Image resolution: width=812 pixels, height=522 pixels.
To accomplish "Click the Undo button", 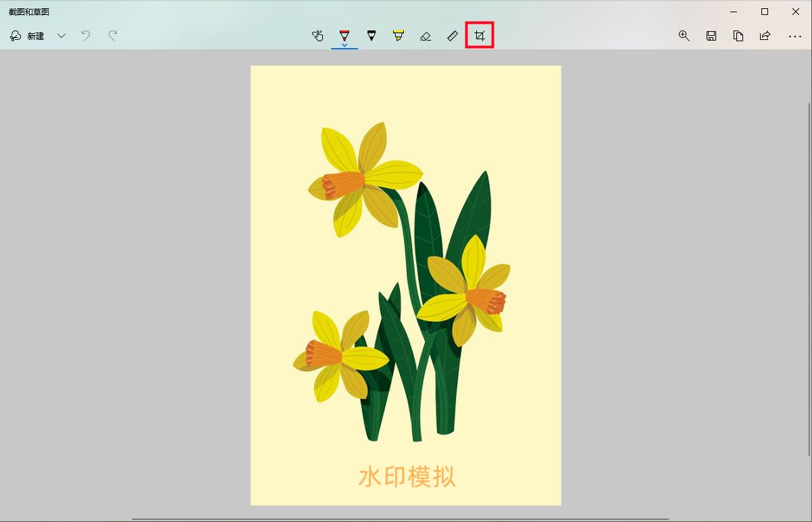I will click(85, 36).
